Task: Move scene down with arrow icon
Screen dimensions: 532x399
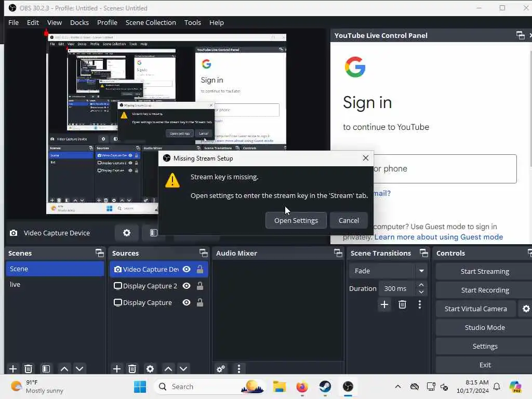Action: point(79,369)
